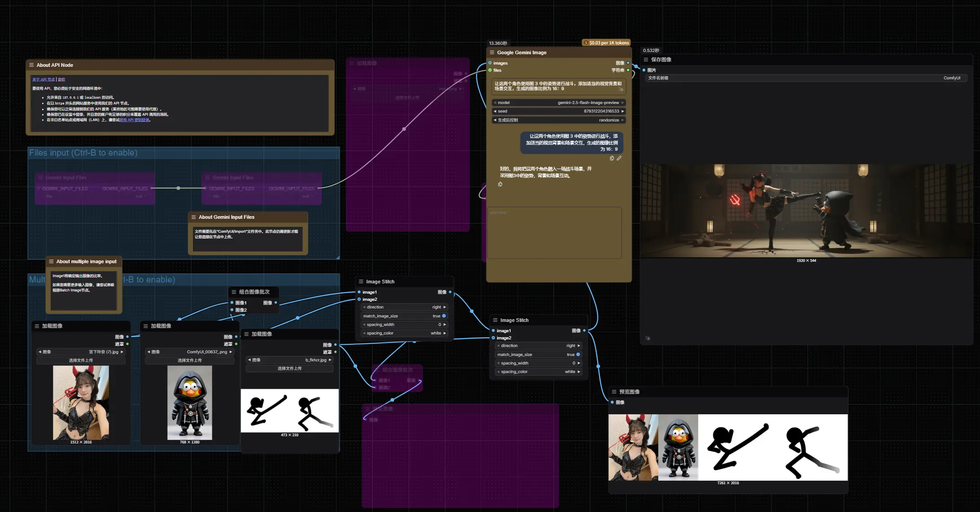Open the Google Gemini Image node menu icon

pyautogui.click(x=492, y=52)
